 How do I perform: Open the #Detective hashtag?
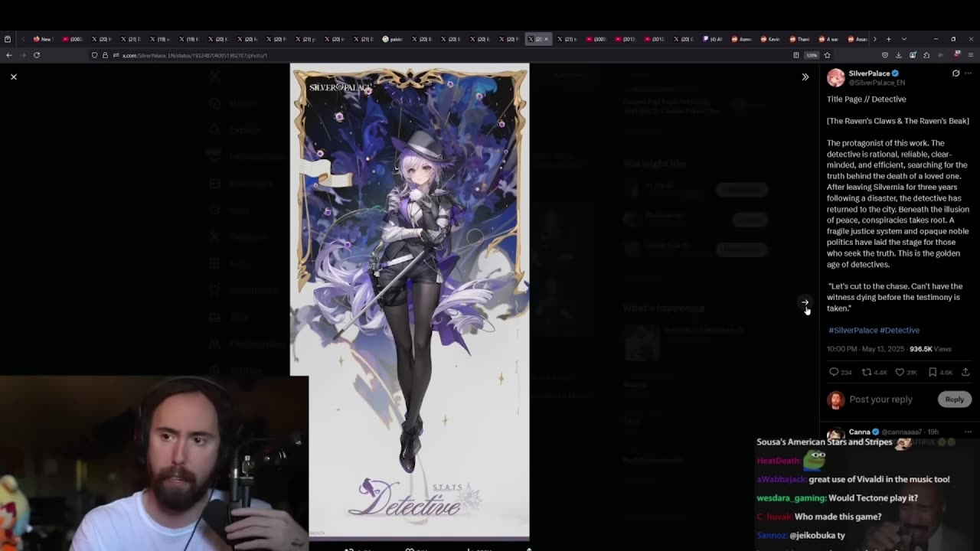(x=900, y=330)
